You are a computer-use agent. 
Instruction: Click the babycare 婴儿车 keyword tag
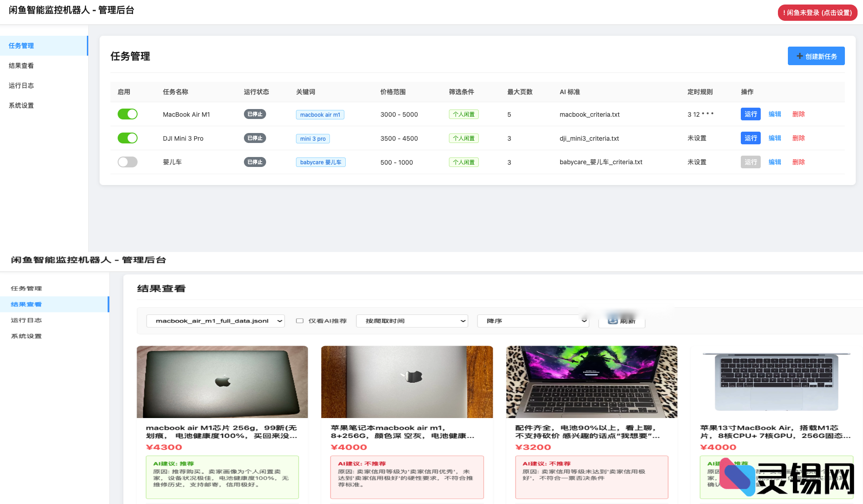pos(320,162)
